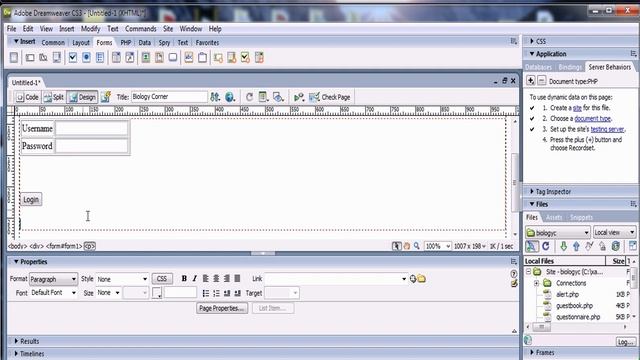Open the Format Paragraph dropdown
Viewport: 640px width, 360px height.
(x=53, y=279)
